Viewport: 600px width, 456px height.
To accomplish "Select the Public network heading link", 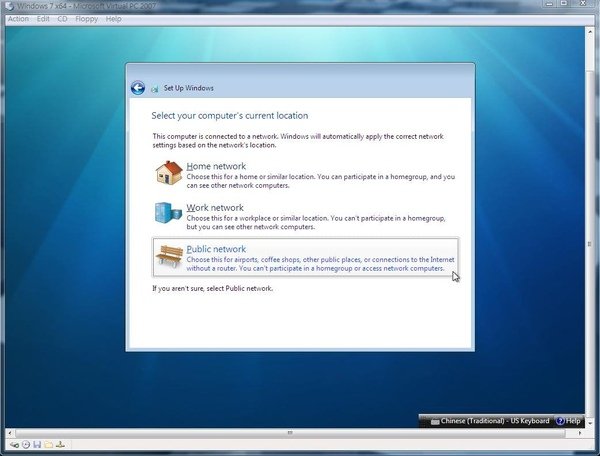I will tap(216, 249).
